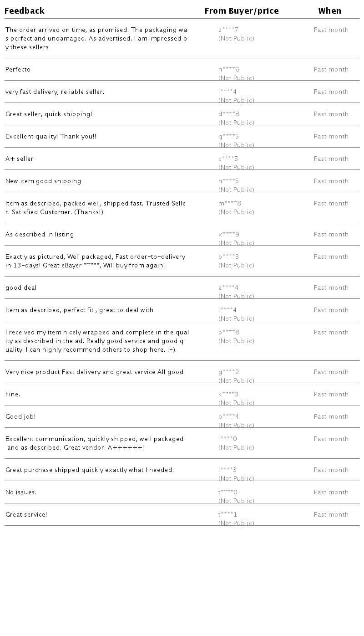The height and width of the screenshot is (636, 364).
Task: Click the When column header
Action: tap(329, 11)
